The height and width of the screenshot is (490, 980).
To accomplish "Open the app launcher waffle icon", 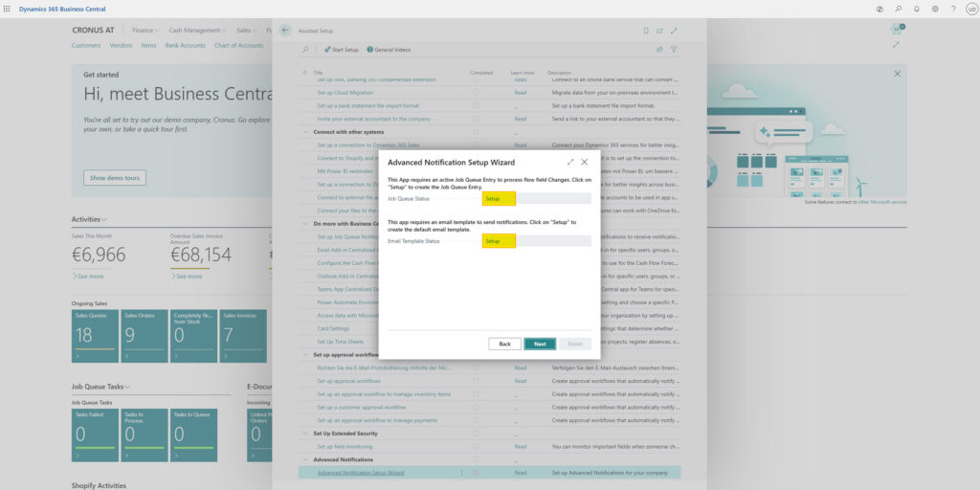I will click(x=8, y=9).
